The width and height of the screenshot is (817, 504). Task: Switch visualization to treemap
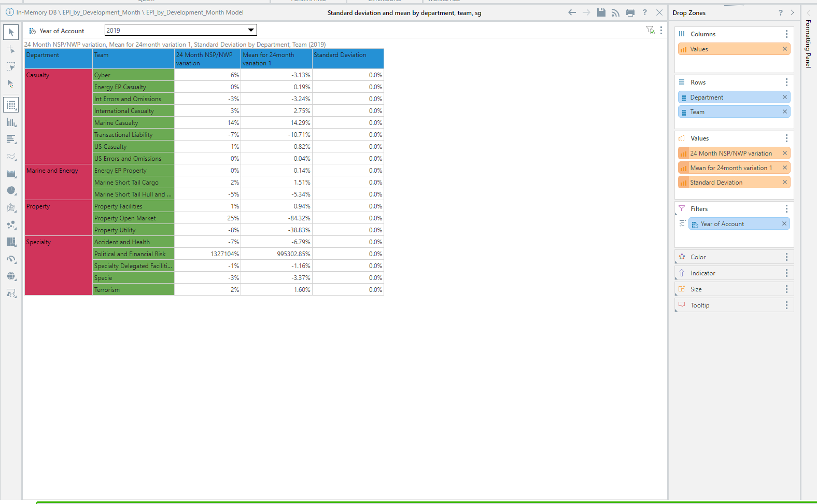pyautogui.click(x=11, y=242)
